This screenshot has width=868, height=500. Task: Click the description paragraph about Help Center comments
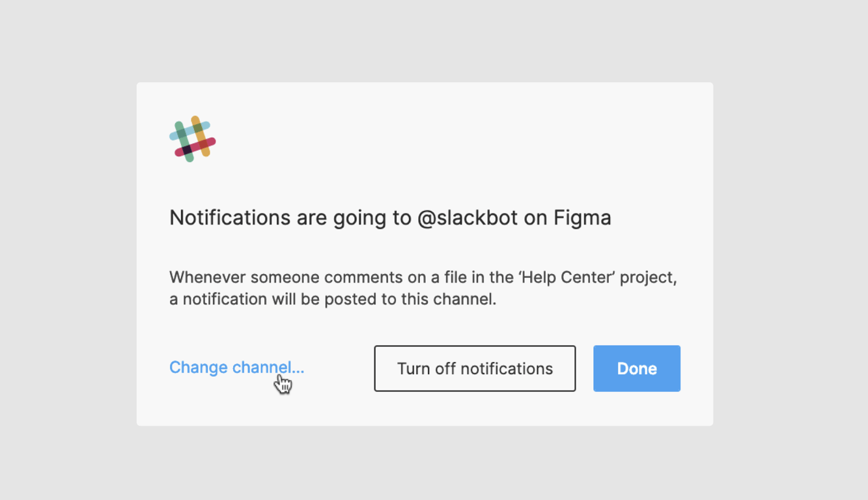(x=423, y=288)
